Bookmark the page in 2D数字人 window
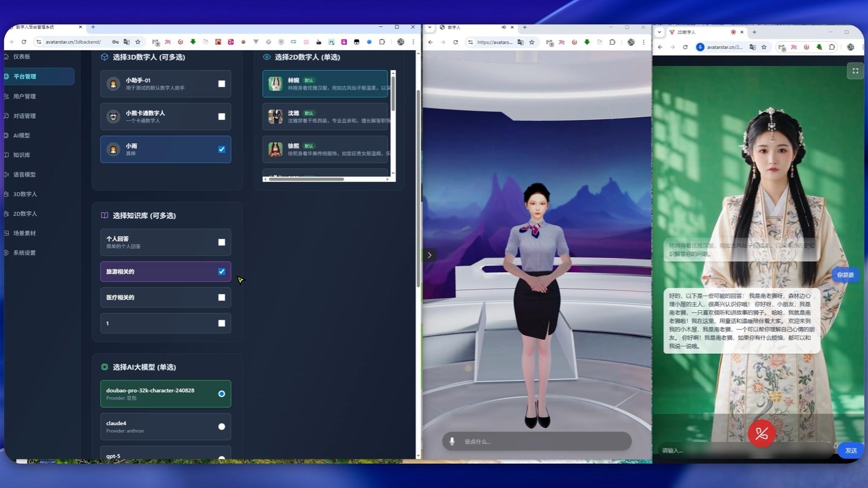The image size is (868, 488). click(764, 47)
